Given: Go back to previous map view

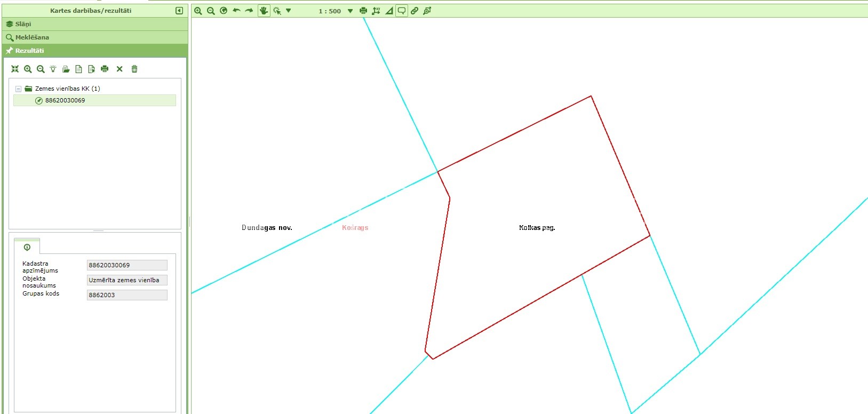Looking at the screenshot, I should [x=236, y=11].
